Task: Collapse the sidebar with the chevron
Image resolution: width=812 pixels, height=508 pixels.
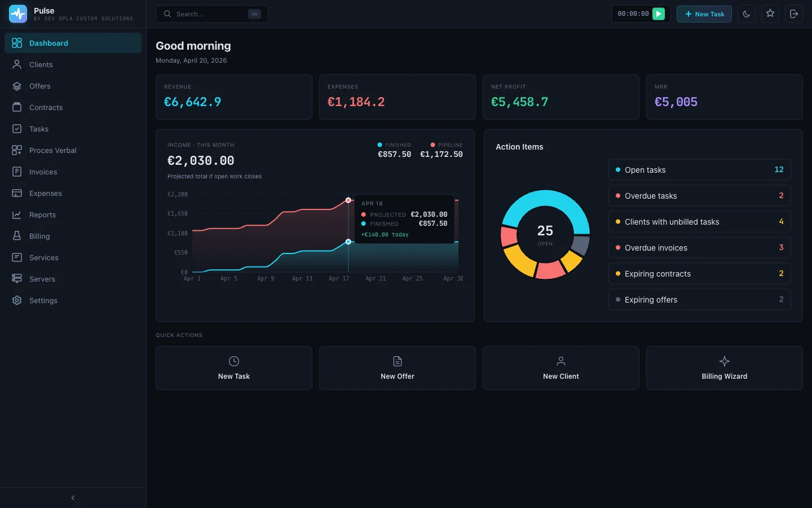Action: [x=73, y=498]
